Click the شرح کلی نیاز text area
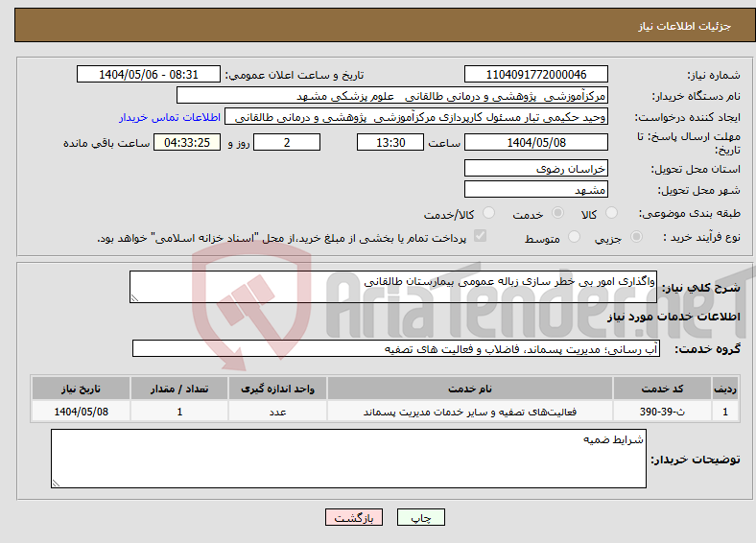The image size is (756, 543). point(393,287)
